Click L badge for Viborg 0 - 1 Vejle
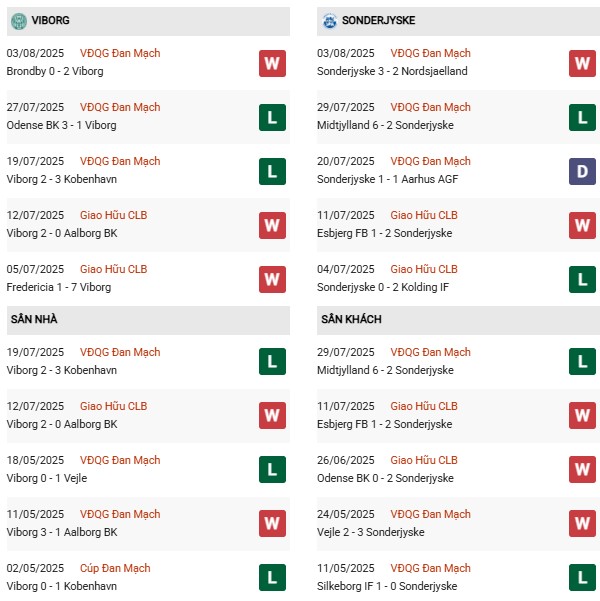Screen dimensions: 600x601 click(272, 470)
